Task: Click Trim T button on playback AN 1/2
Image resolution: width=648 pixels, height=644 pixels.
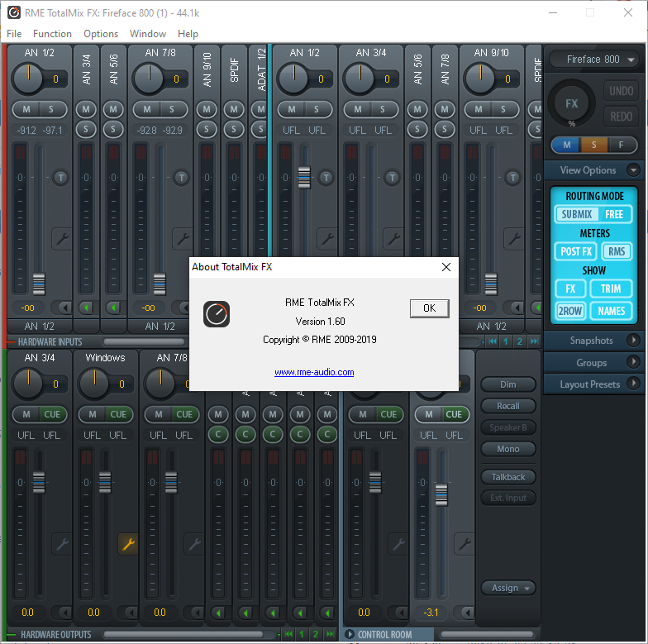Action: (x=326, y=178)
